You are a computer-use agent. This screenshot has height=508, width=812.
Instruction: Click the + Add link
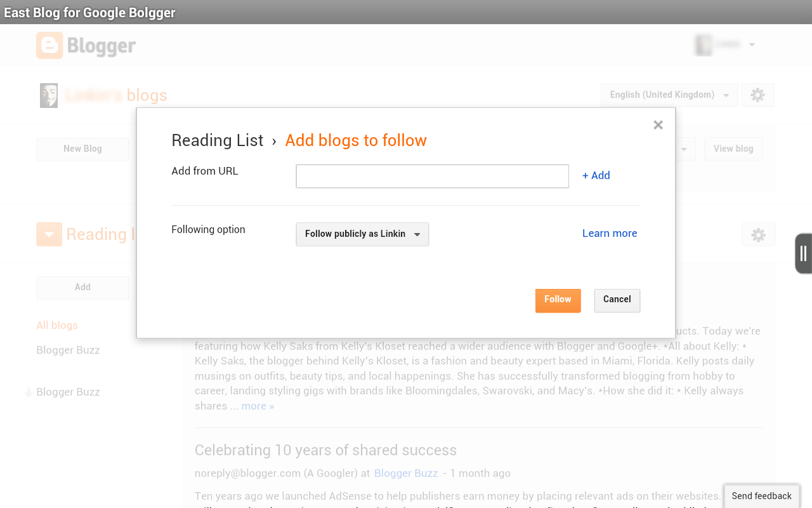point(596,176)
